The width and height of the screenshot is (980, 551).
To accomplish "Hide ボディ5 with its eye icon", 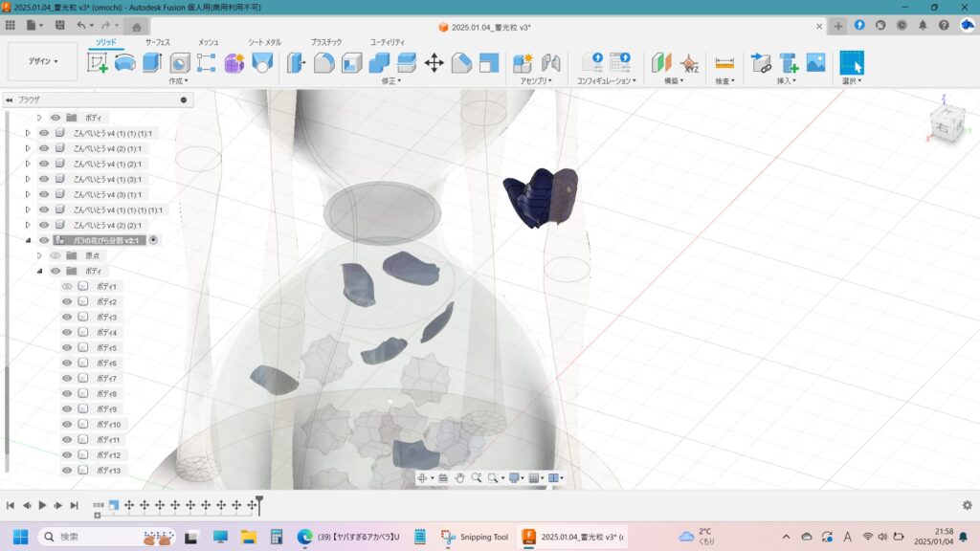I will pyautogui.click(x=67, y=347).
